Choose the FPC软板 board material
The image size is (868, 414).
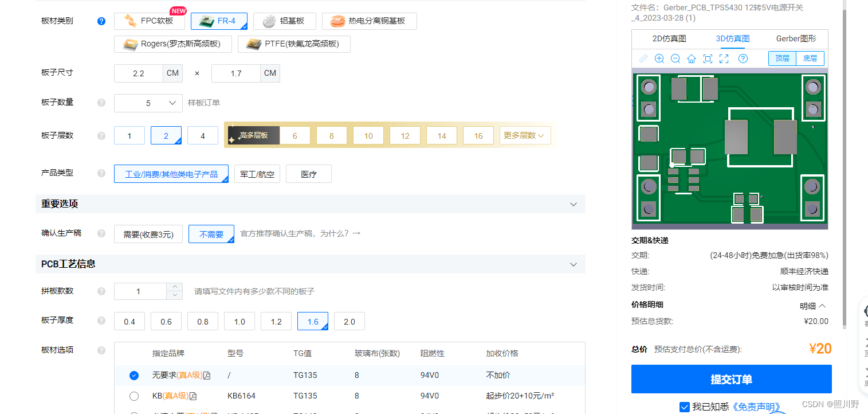point(150,21)
